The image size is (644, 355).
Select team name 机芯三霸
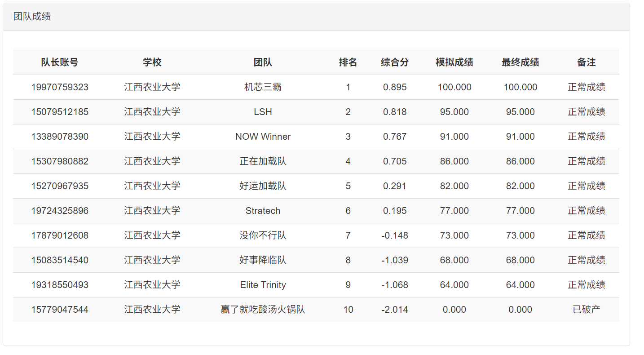click(x=263, y=87)
